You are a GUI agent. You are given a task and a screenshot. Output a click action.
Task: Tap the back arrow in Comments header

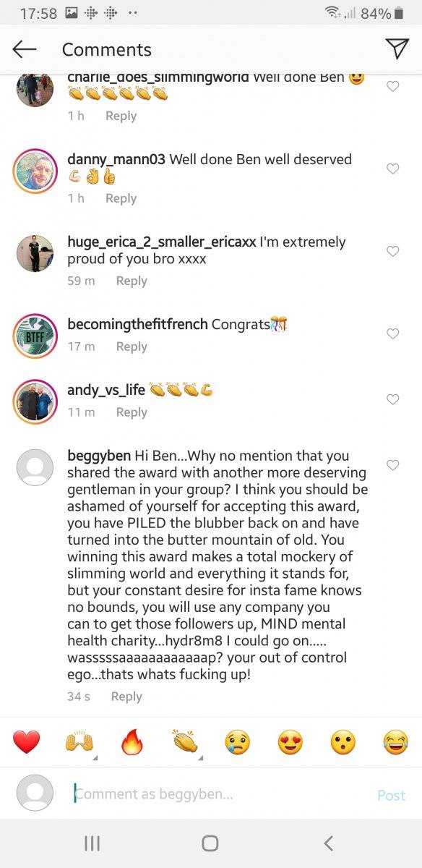(x=25, y=49)
